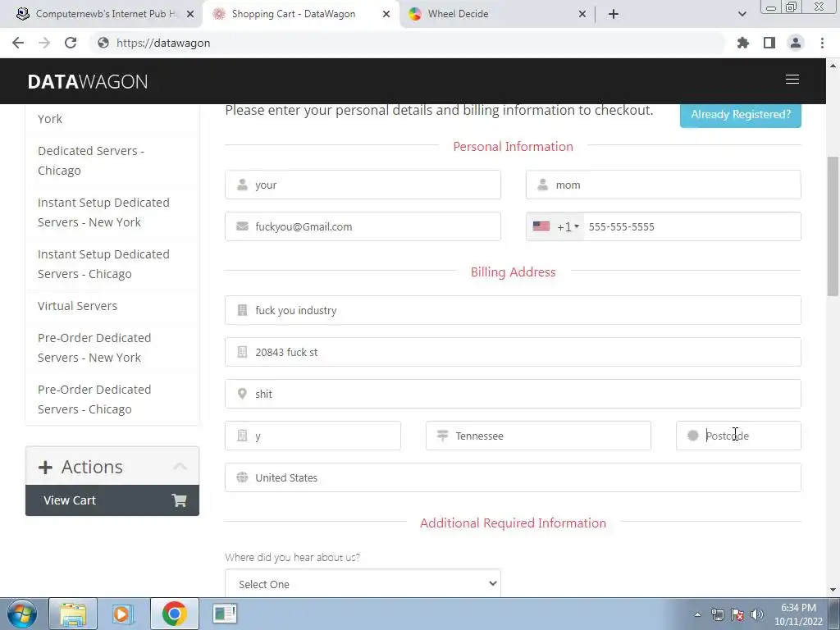Click the Postcode field

click(x=739, y=436)
